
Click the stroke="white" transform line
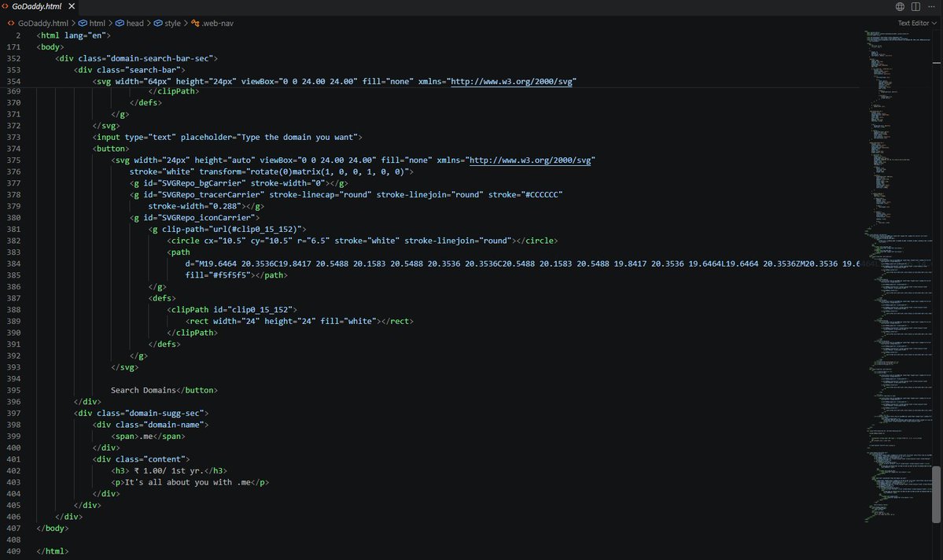[271, 171]
